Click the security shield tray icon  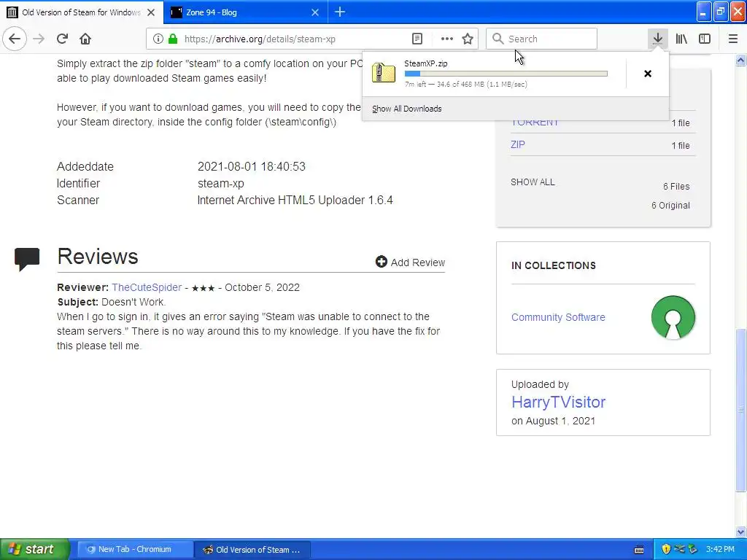tap(666, 549)
